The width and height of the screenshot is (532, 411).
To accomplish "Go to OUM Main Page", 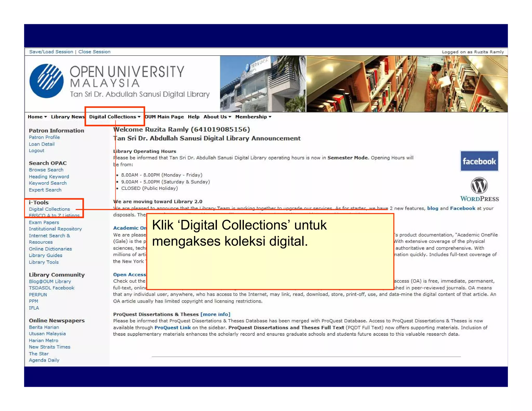I will [164, 117].
